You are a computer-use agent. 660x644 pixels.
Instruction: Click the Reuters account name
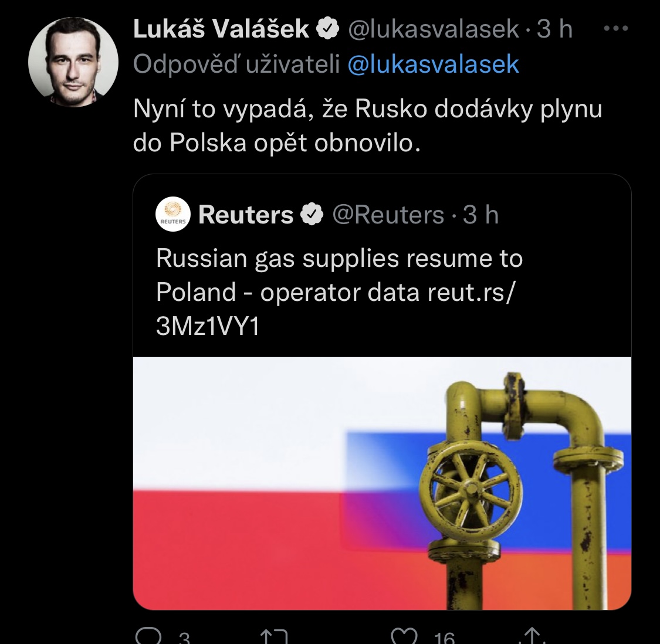pos(246,215)
